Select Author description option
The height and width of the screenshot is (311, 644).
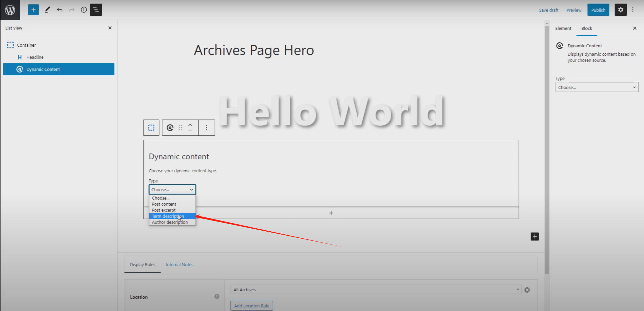pyautogui.click(x=170, y=222)
